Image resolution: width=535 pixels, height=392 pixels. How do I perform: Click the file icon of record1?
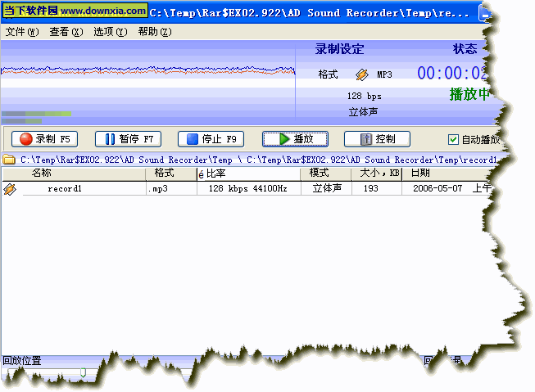coord(10,189)
